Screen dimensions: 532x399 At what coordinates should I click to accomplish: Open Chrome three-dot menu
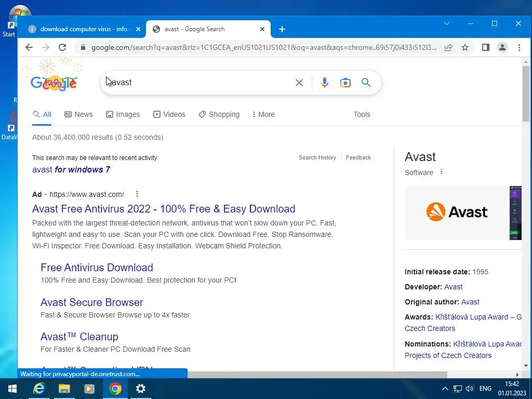point(519,47)
